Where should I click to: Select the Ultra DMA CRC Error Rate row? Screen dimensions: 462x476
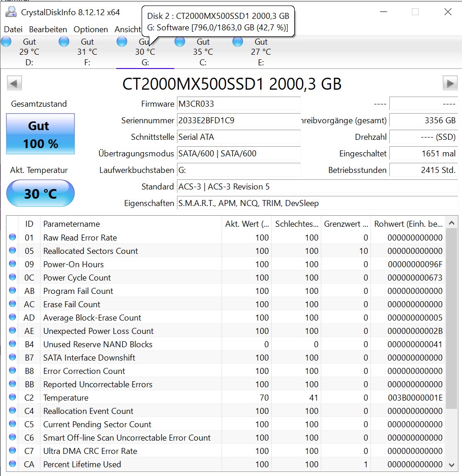[x=226, y=452]
